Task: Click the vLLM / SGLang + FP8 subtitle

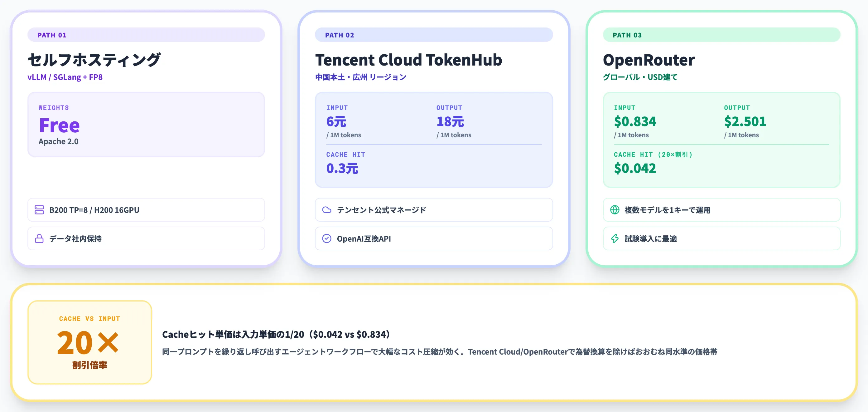Action: click(x=65, y=77)
